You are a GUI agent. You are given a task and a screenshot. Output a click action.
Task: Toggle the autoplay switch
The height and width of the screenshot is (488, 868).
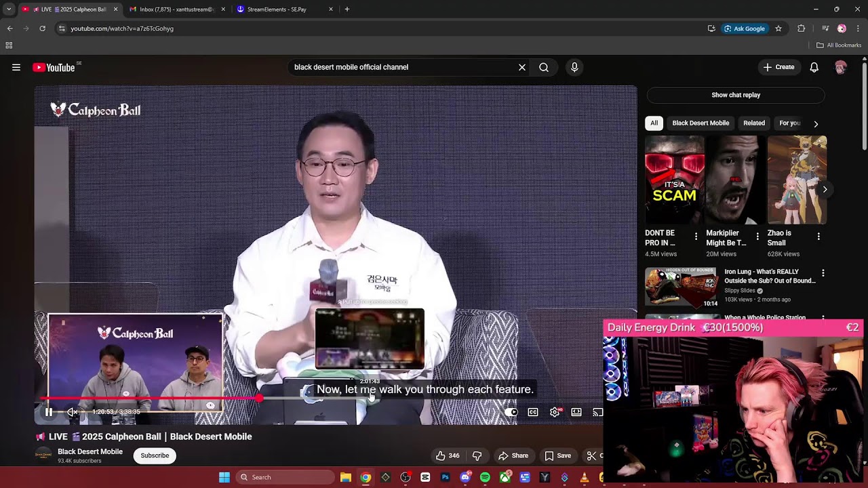coord(511,412)
